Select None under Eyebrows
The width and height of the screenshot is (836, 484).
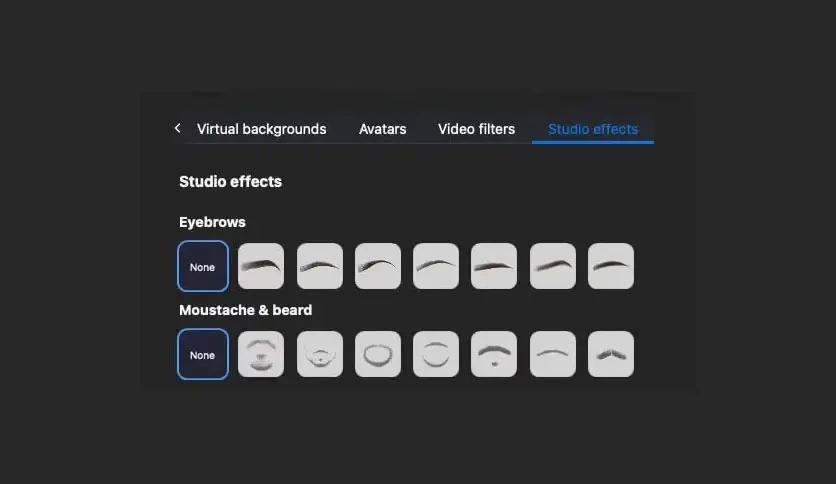(203, 266)
